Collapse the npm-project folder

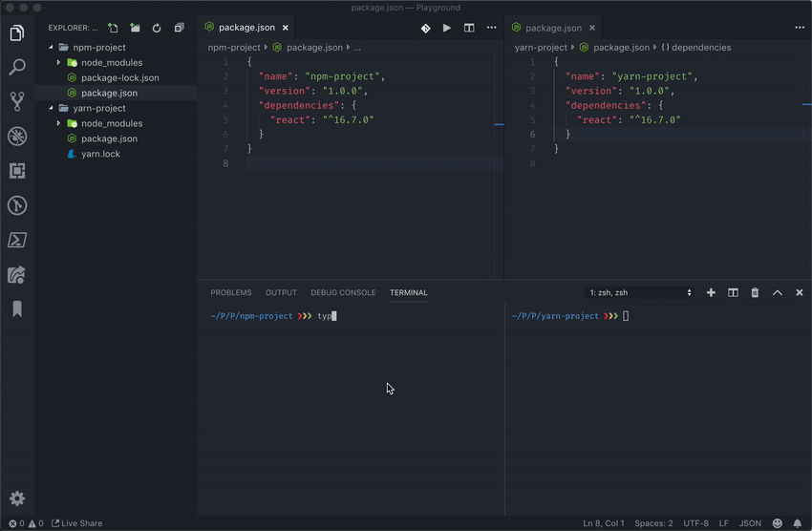tap(51, 47)
